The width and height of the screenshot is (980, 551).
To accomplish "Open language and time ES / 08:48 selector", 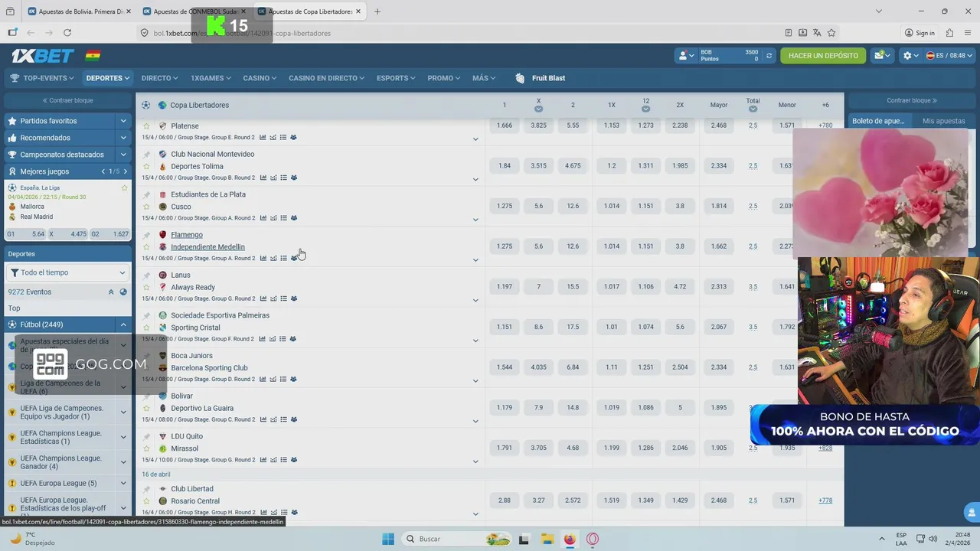I will click(x=948, y=56).
